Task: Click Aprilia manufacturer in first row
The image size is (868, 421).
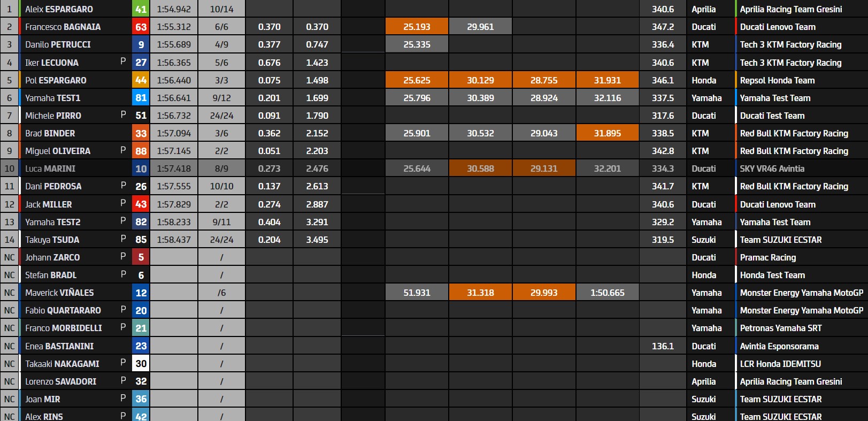Action: pos(703,9)
